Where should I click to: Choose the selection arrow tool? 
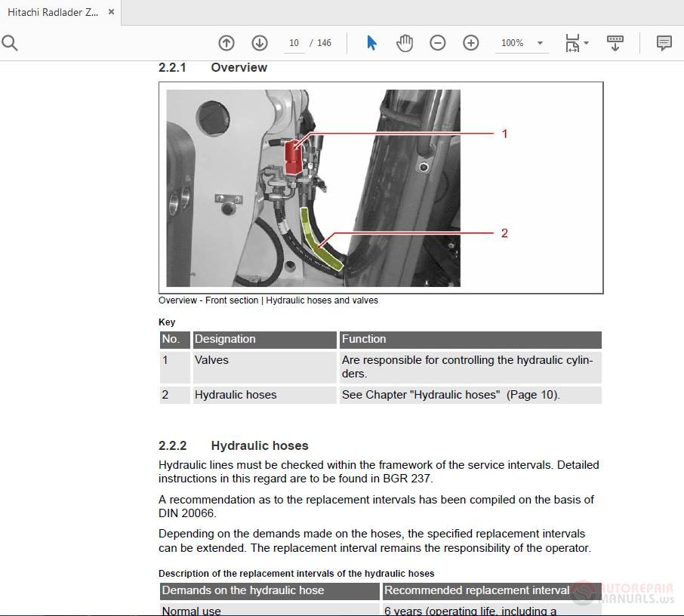[371, 43]
